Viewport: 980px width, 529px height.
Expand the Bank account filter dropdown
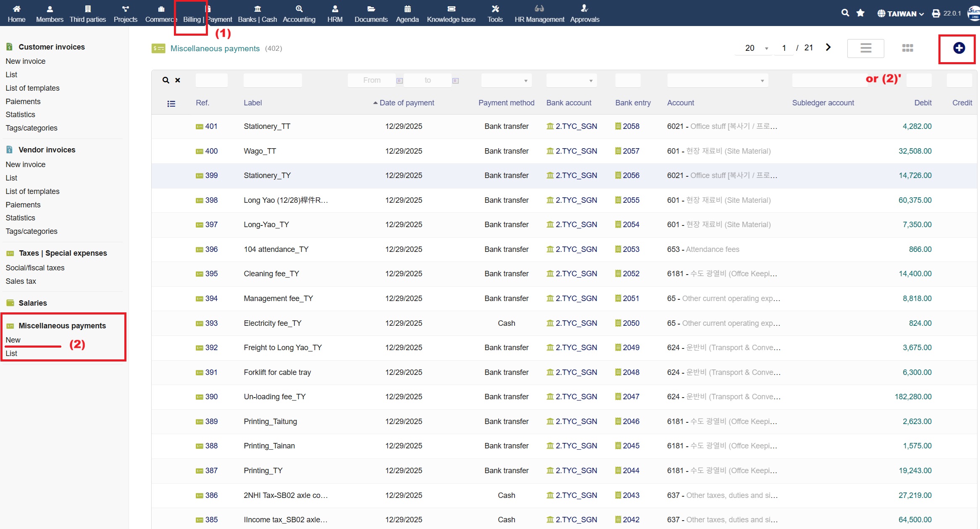pyautogui.click(x=571, y=81)
